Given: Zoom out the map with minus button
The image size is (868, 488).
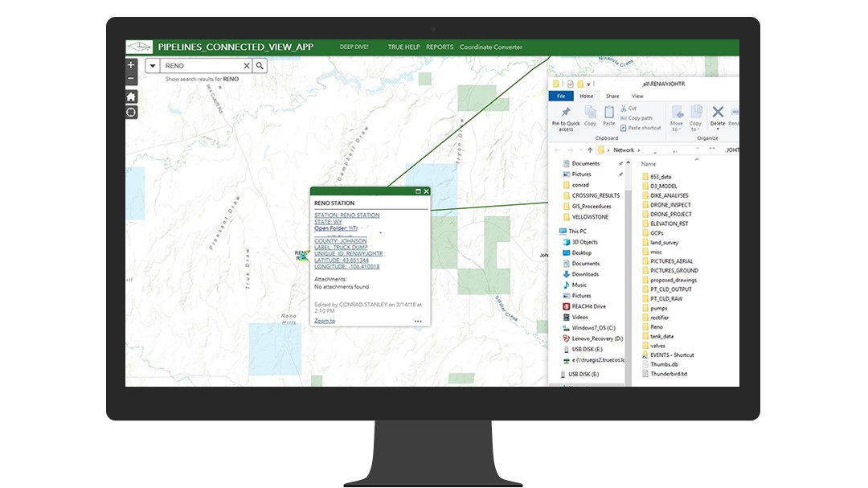Looking at the screenshot, I should pos(131,78).
